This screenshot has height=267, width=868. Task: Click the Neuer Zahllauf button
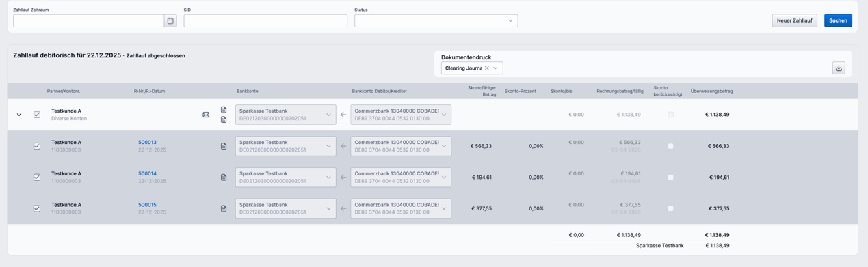(x=794, y=21)
